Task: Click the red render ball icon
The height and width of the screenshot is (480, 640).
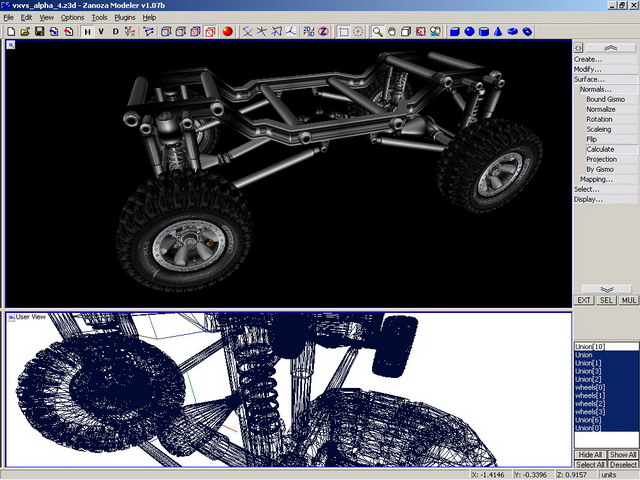Action: coord(227,32)
